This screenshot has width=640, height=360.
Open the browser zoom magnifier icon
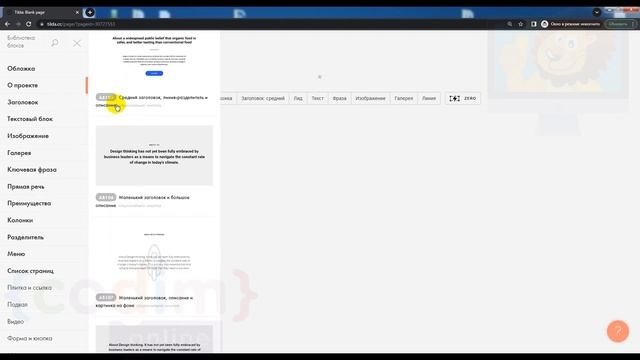(x=510, y=24)
